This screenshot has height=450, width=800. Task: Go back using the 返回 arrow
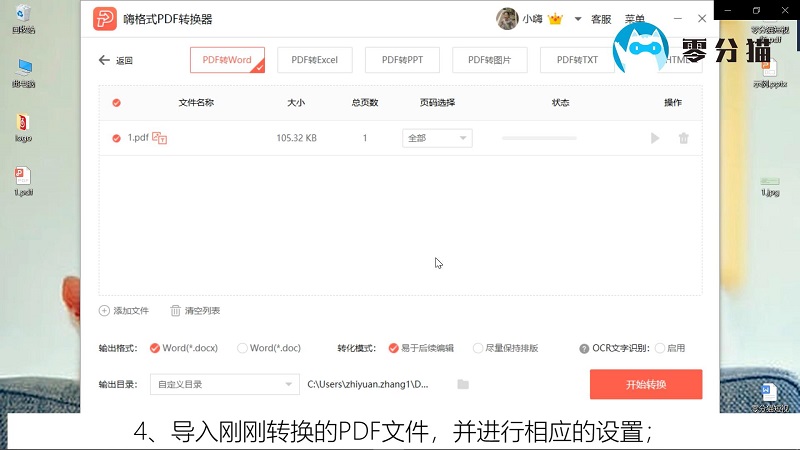tap(116, 60)
